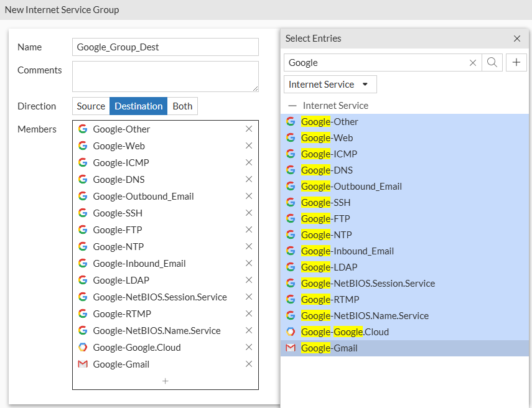Switch direction to Both
This screenshot has height=408, width=532.
(x=182, y=106)
